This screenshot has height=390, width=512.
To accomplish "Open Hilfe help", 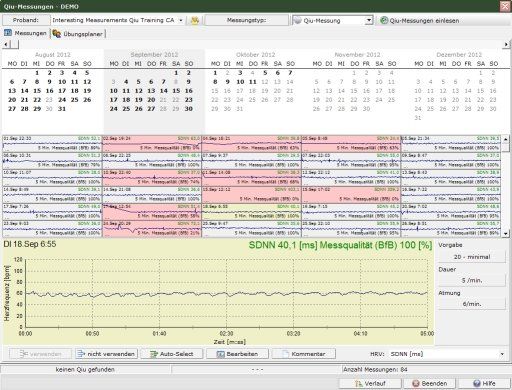I will point(484,383).
